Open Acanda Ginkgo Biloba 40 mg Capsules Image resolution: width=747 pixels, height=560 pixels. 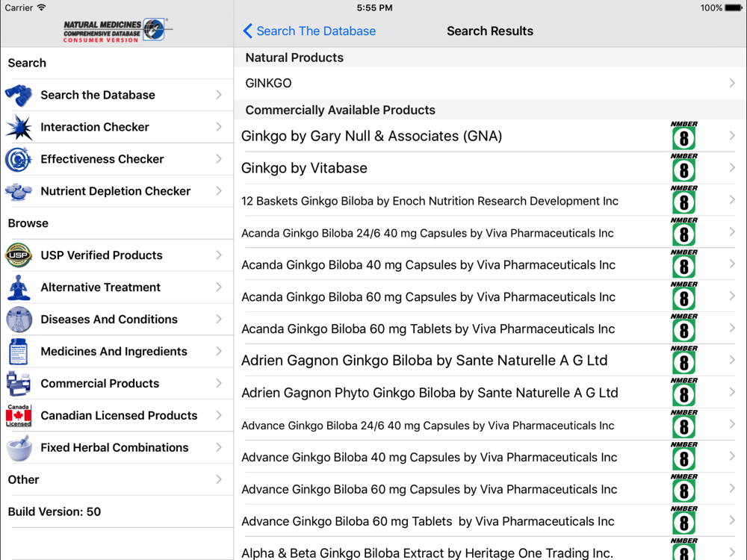tap(490, 264)
